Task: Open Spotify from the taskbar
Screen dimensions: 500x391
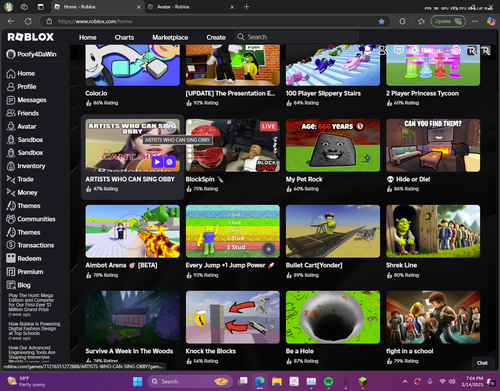Action: [x=328, y=381]
